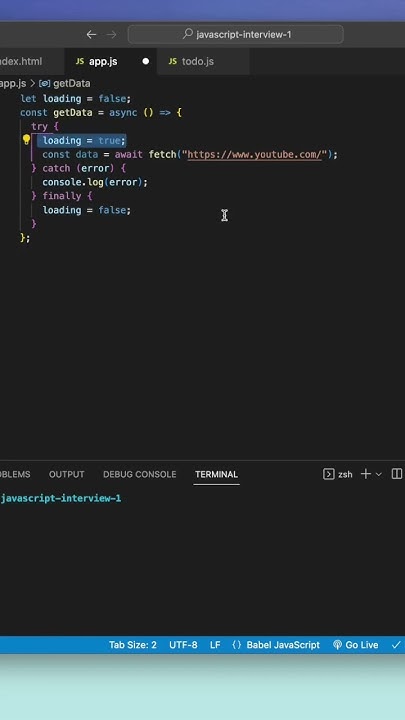Open the index.html tab

coord(21,61)
